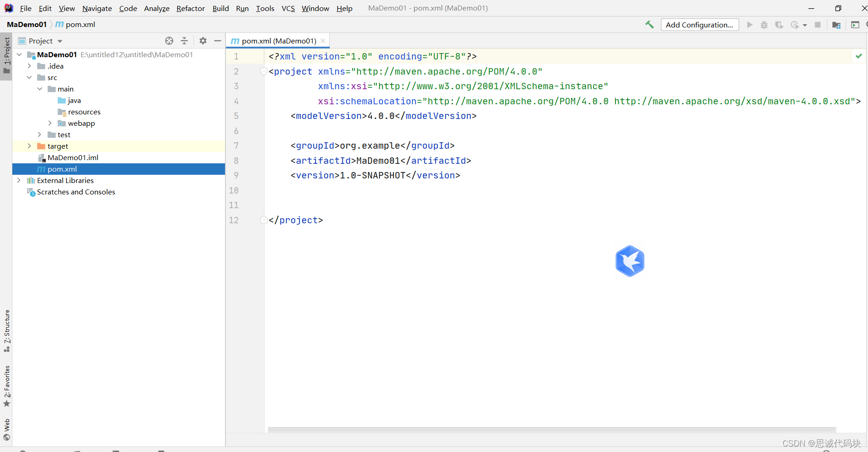Viewport: 868px width, 452px height.
Task: Click the modelVersion line in editor
Action: click(x=384, y=116)
